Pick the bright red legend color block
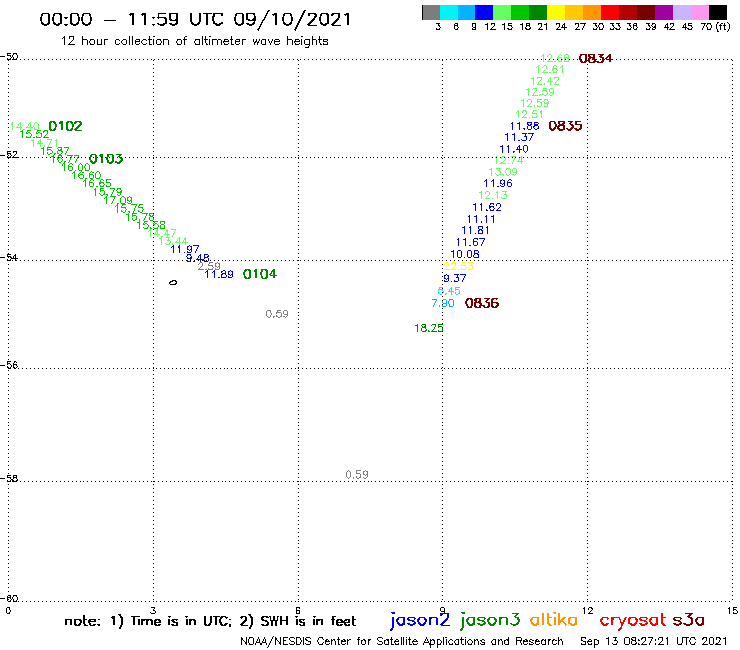Viewport: 740px width, 650px height. (x=609, y=12)
